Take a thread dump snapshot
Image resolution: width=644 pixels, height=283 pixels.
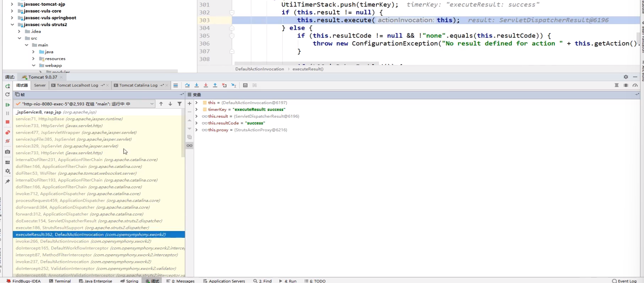8,152
